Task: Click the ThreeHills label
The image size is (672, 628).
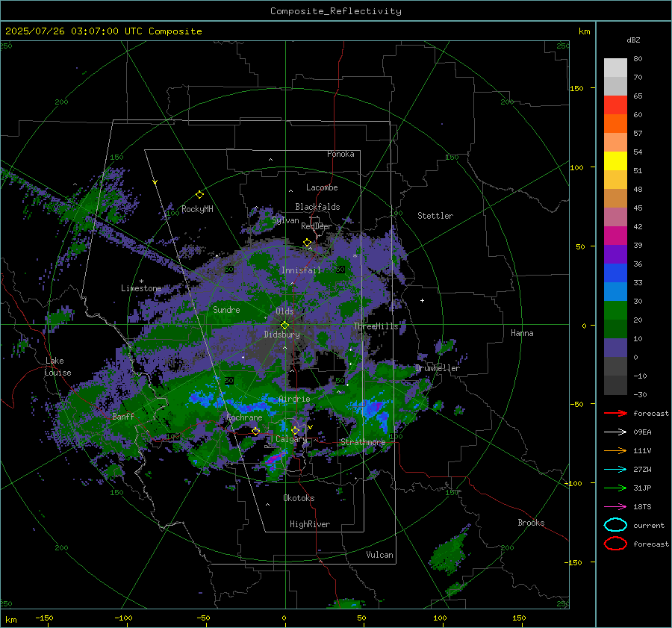Action: [376, 326]
